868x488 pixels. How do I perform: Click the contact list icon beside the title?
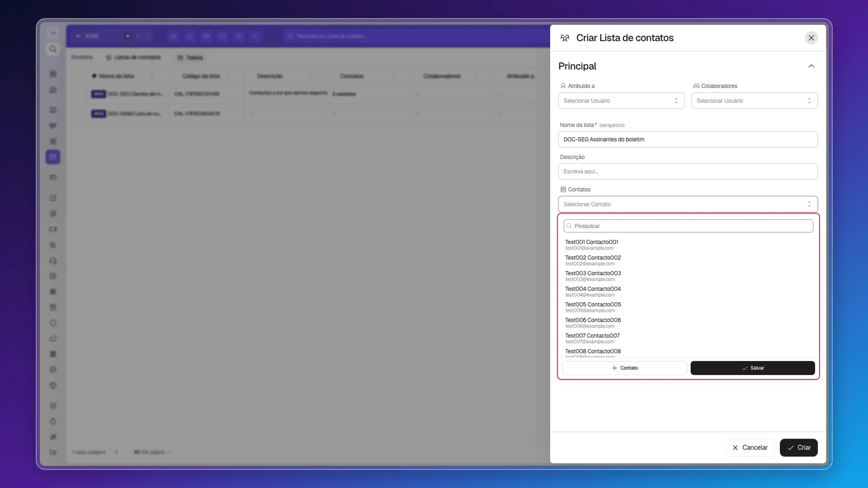565,38
